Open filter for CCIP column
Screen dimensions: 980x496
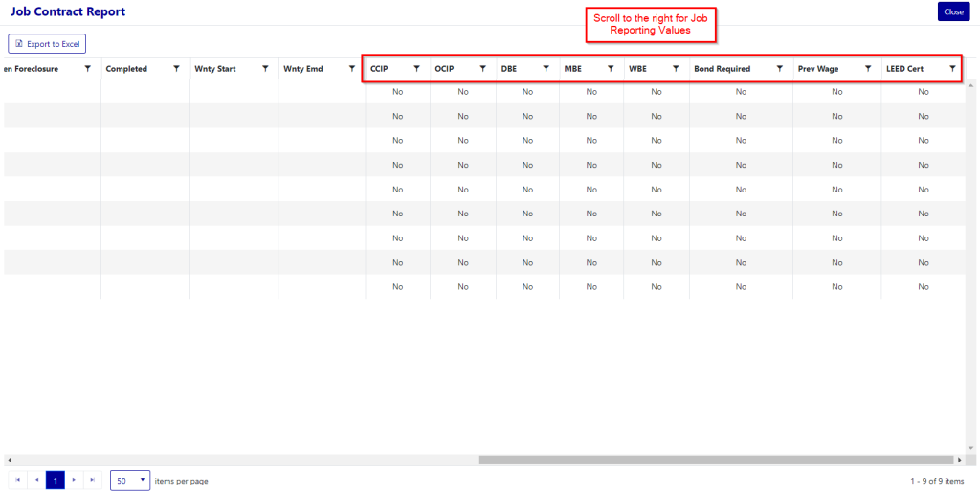coord(417,69)
